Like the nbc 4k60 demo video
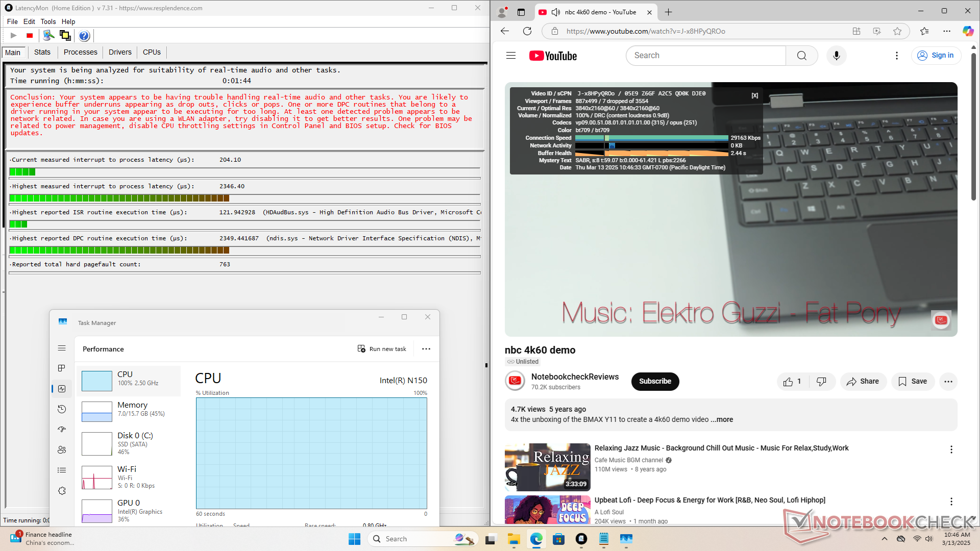Screen dimensions: 980x551 pyautogui.click(x=792, y=382)
